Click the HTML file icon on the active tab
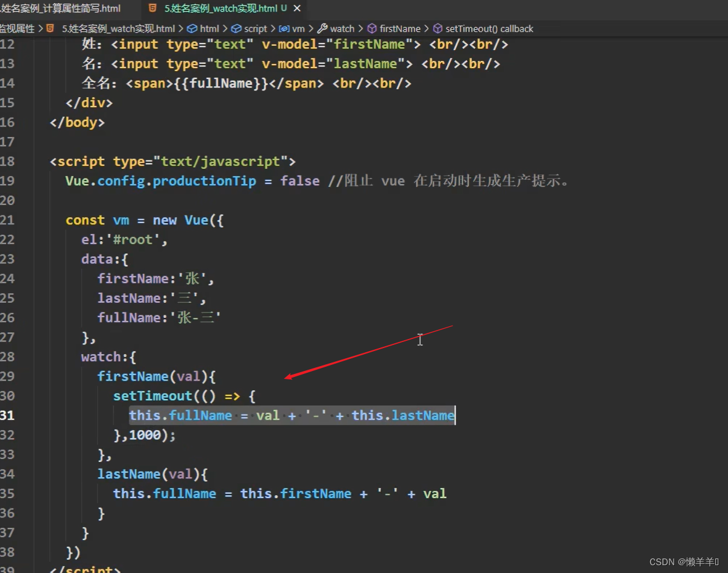Viewport: 728px width, 573px height. point(152,8)
